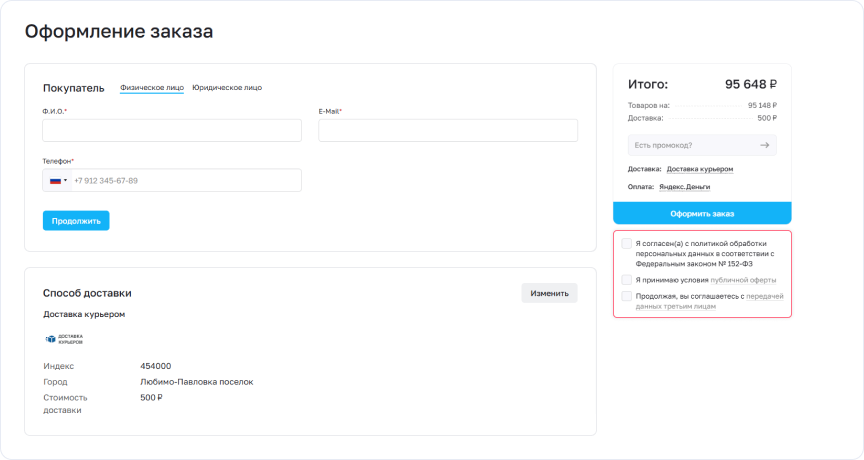Click Изменить to change delivery method

tap(549, 293)
